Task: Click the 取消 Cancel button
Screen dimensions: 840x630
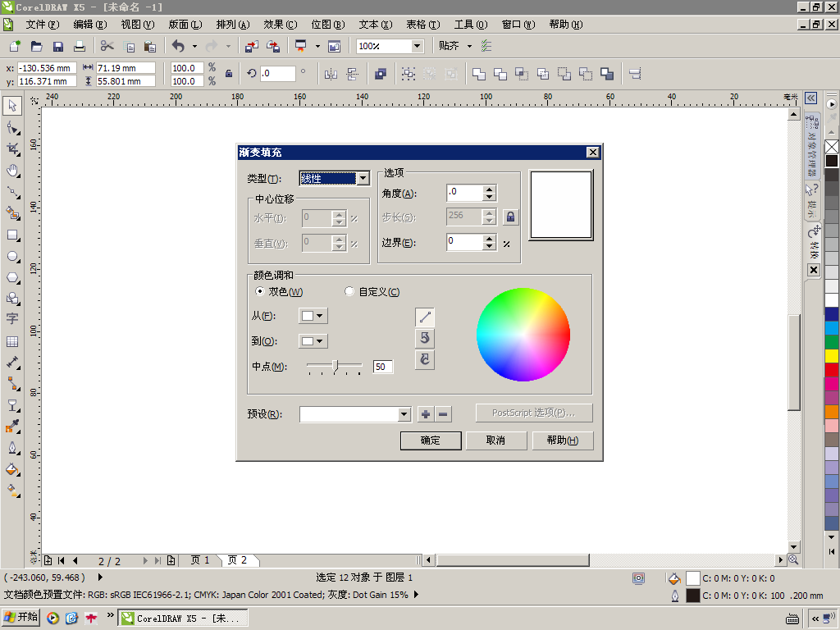Action: point(495,441)
